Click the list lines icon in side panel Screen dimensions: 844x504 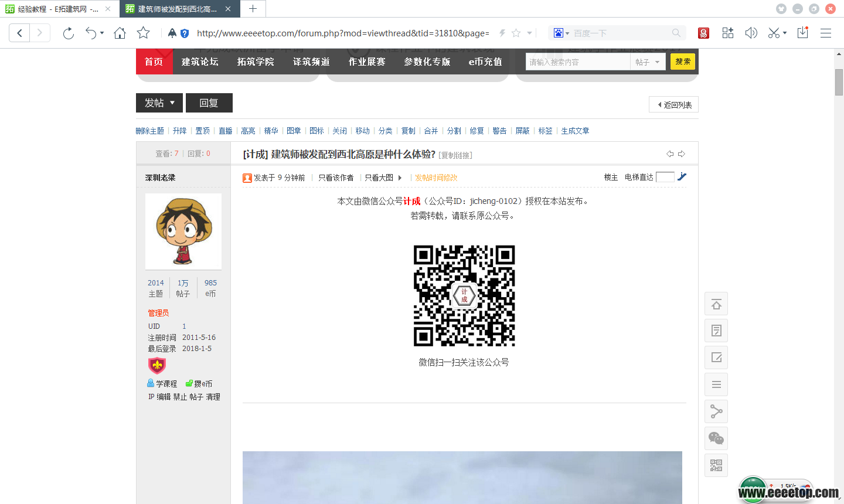point(716,384)
